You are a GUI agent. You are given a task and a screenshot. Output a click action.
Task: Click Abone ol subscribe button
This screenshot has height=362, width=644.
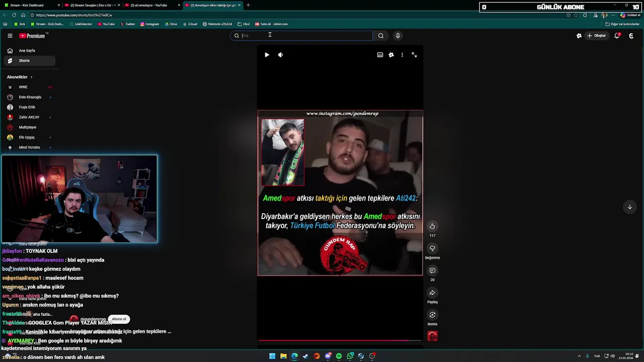click(x=119, y=319)
